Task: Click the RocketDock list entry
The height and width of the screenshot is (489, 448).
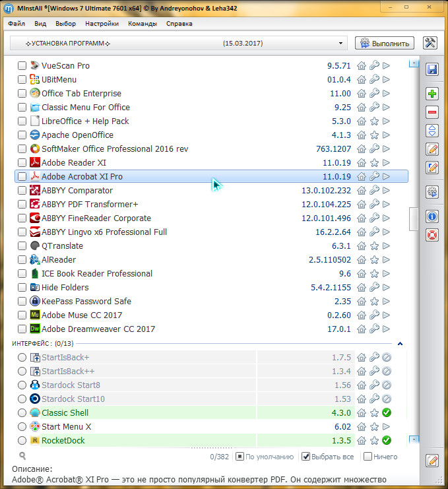Action: tap(211, 440)
